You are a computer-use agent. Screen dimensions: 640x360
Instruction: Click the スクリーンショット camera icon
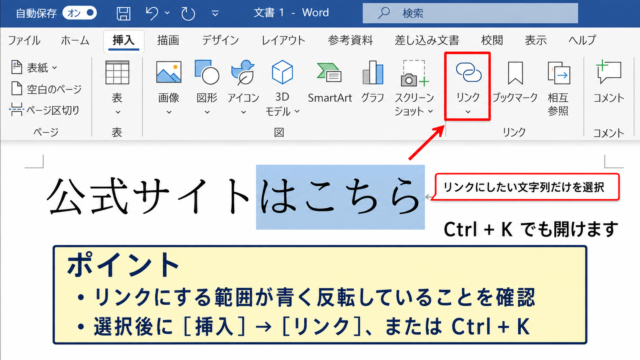click(x=414, y=73)
